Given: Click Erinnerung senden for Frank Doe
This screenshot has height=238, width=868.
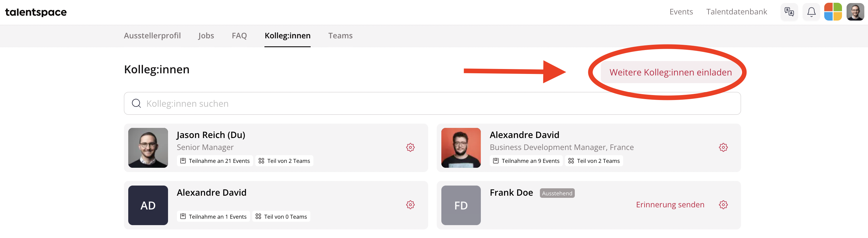Looking at the screenshot, I should tap(670, 205).
